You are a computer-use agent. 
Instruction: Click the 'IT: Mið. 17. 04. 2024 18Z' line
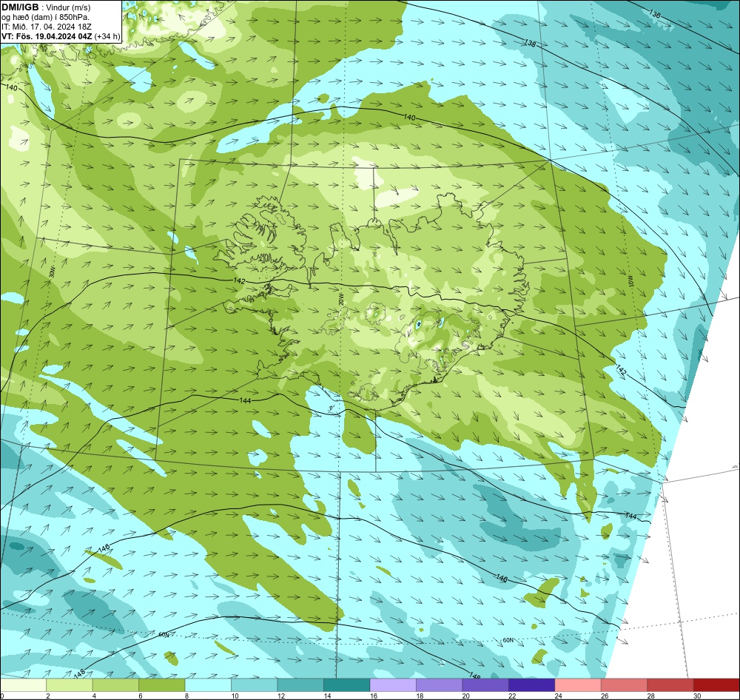click(46, 27)
